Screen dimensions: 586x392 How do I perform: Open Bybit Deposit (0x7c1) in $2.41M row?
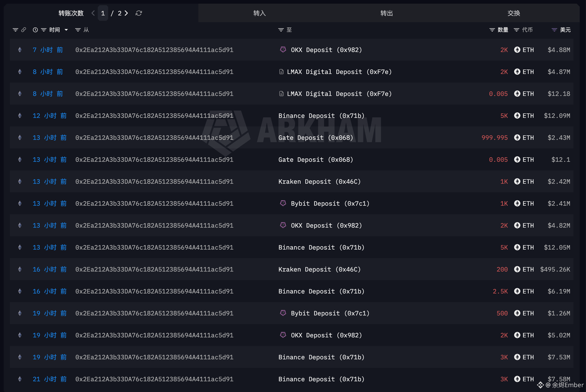point(330,203)
